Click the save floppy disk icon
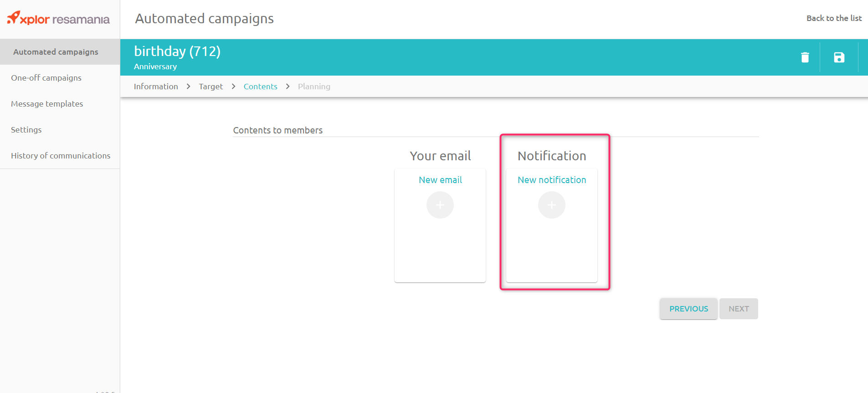The height and width of the screenshot is (393, 868). [839, 57]
